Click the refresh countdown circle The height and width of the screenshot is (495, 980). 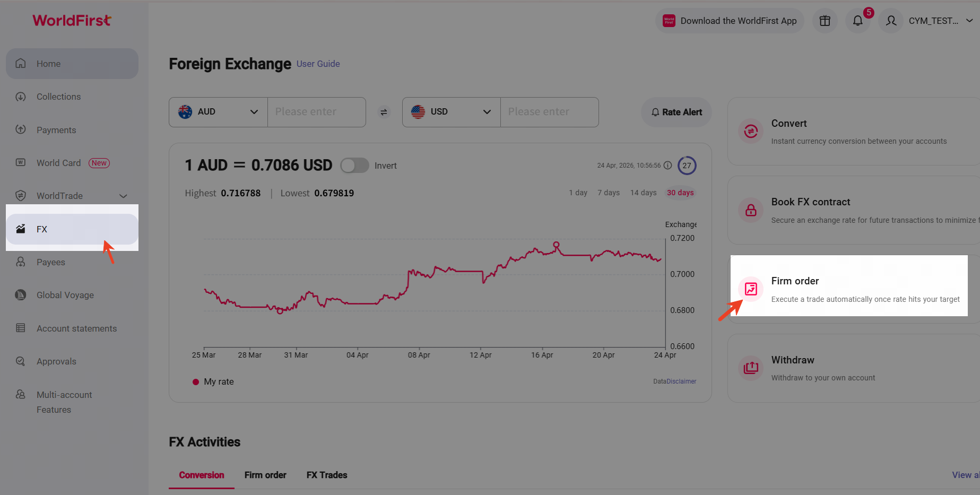pyautogui.click(x=687, y=166)
